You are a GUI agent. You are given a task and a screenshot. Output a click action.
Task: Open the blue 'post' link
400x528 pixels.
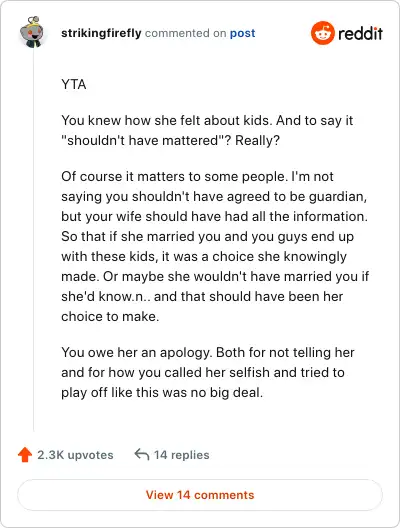tap(242, 33)
